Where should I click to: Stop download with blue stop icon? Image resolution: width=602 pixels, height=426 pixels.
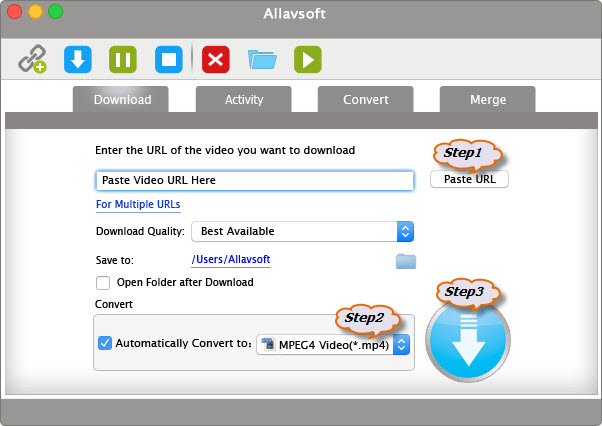[169, 59]
